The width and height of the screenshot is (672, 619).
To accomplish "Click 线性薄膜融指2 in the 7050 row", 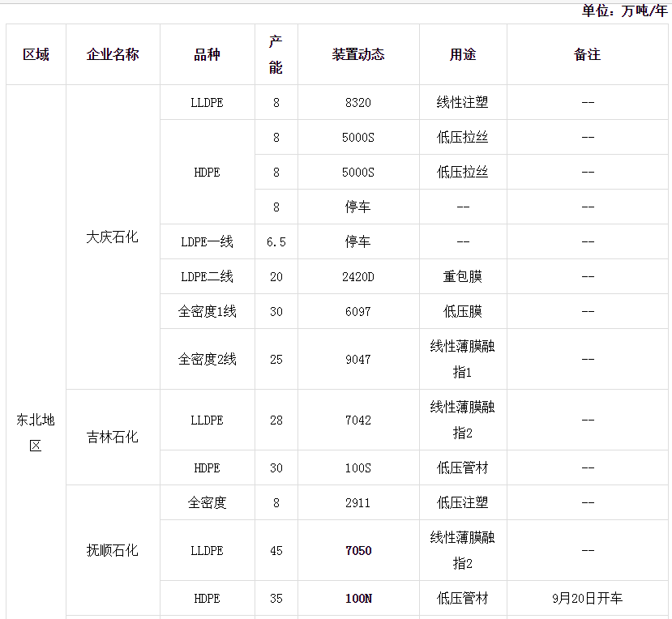I will 463,550.
